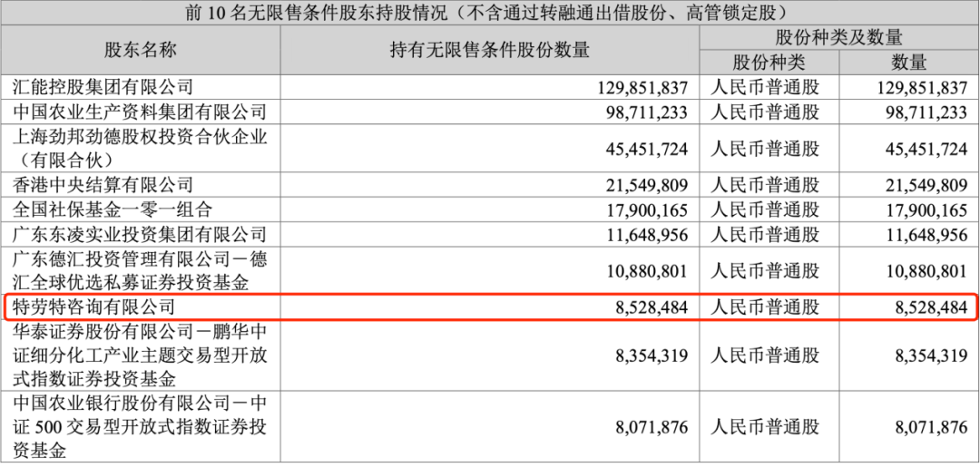
Task: Click 17,900,165 under the rightmost 数量 header
Action: coord(927,209)
